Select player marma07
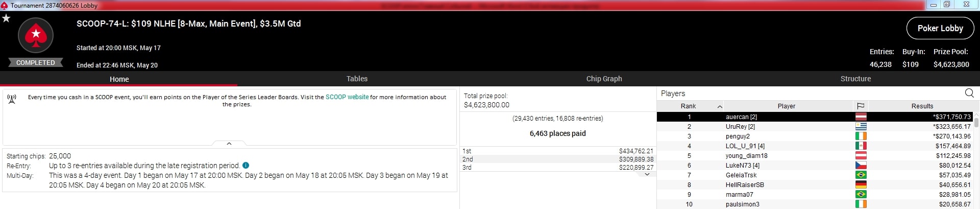980x209 pixels. [x=739, y=195]
